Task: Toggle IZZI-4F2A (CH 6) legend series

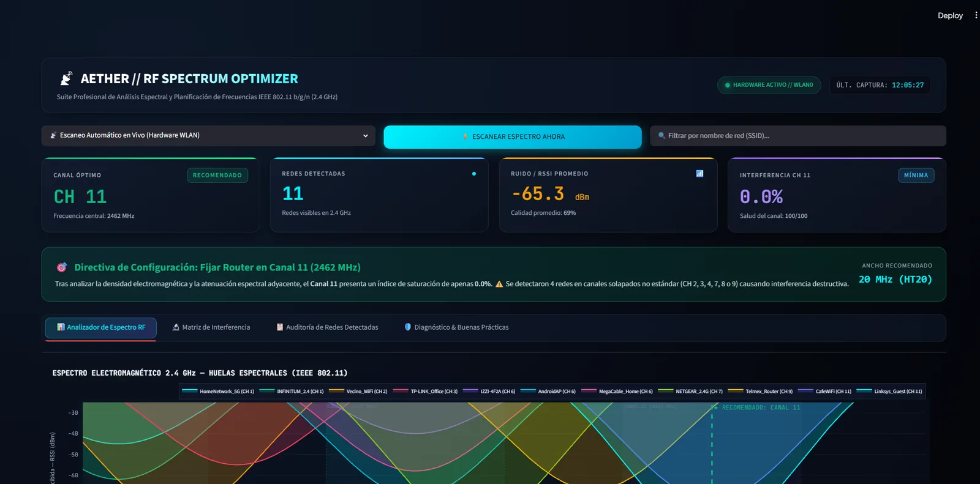Action: (489, 391)
